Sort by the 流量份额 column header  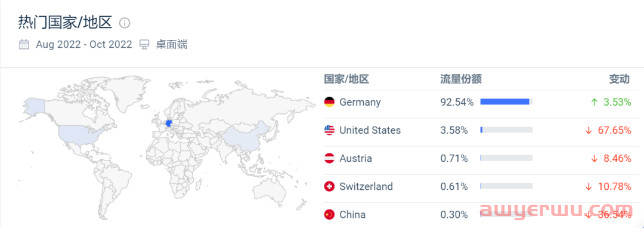point(461,79)
